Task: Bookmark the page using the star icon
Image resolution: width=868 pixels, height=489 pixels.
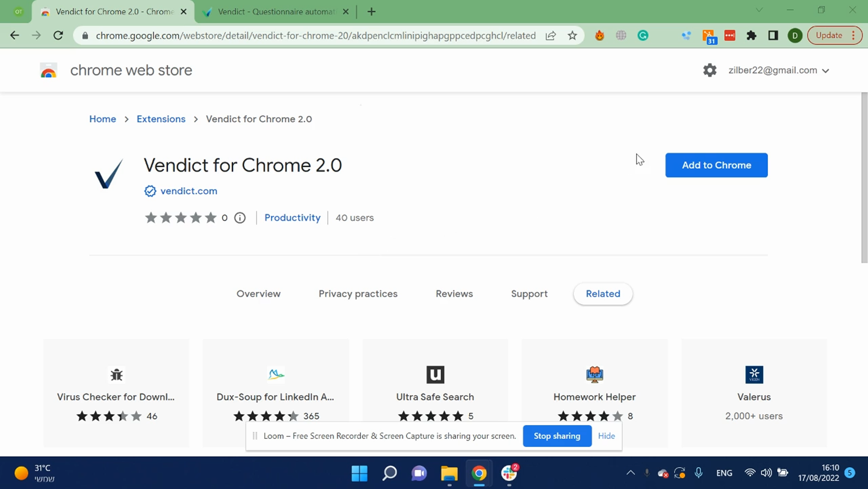Action: pyautogui.click(x=572, y=35)
